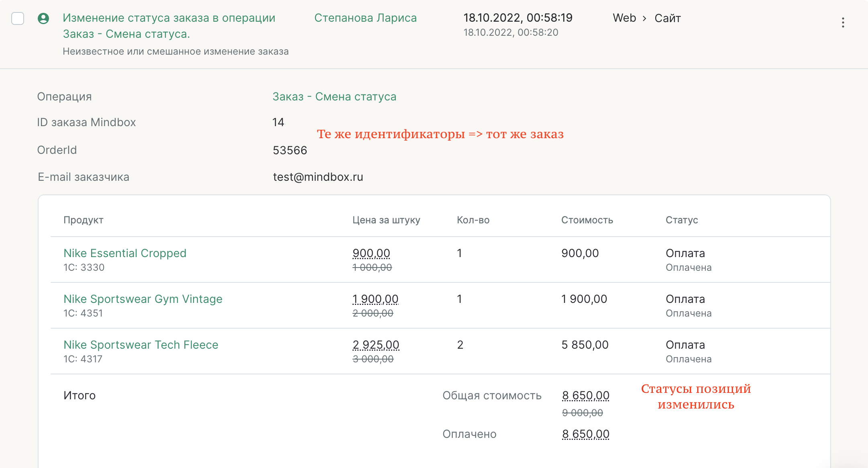Open product Nike Essential Cropped
The image size is (868, 468).
125,253
